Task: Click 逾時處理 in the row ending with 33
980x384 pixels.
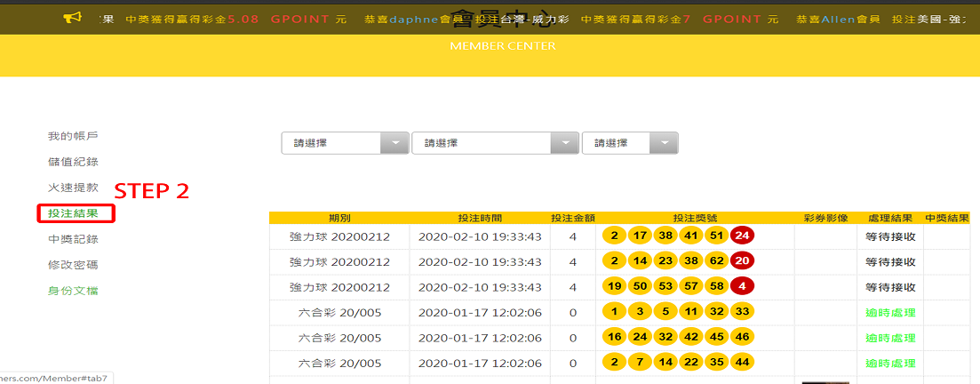Action: pos(889,313)
